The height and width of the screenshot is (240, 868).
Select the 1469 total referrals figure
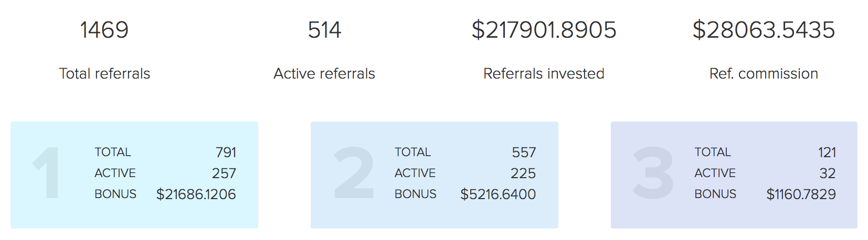[x=104, y=30]
